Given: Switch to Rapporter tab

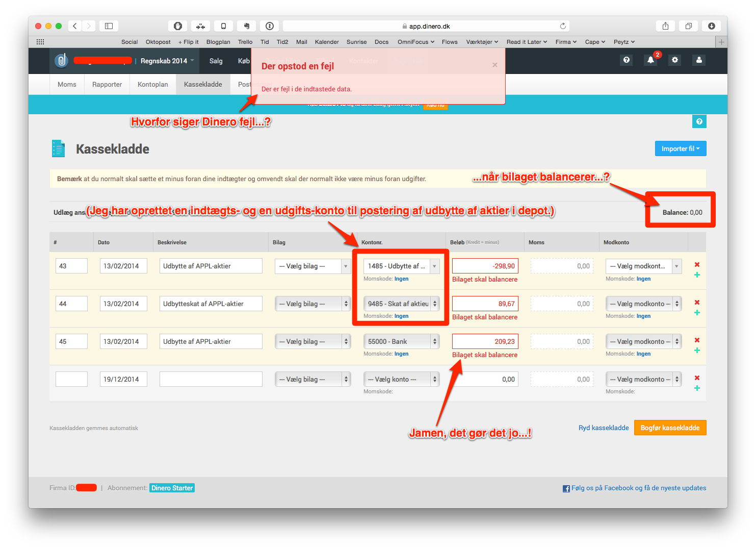Looking at the screenshot, I should pos(107,84).
